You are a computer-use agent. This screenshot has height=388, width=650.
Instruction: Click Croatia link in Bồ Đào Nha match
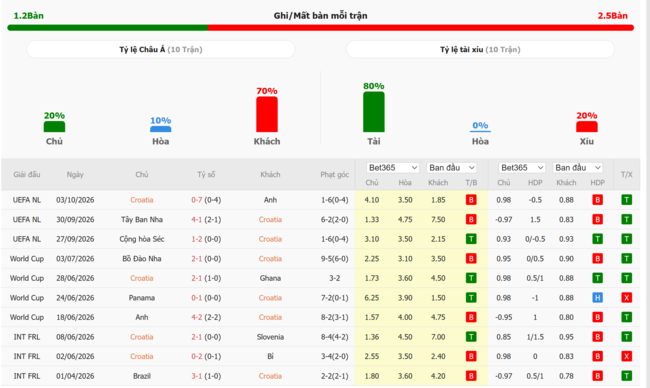pos(270,259)
